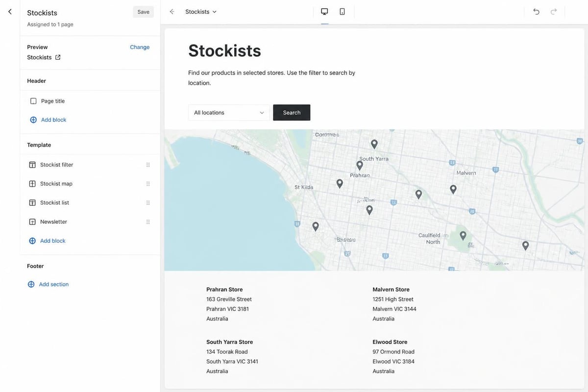This screenshot has width=588, height=392.
Task: Open the Stockists page dropdown in top bar
Action: click(x=201, y=12)
